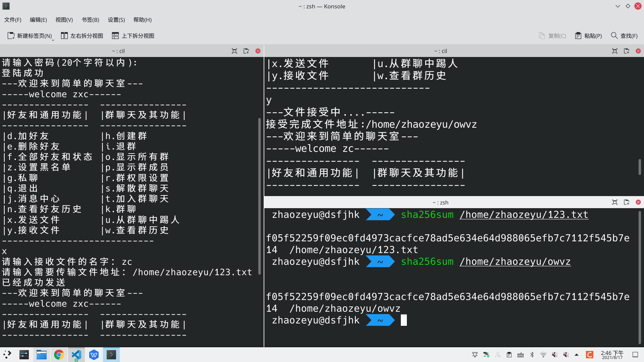Close the zsh terminal pane
Viewport: 644px width, 362px height.
(x=638, y=202)
